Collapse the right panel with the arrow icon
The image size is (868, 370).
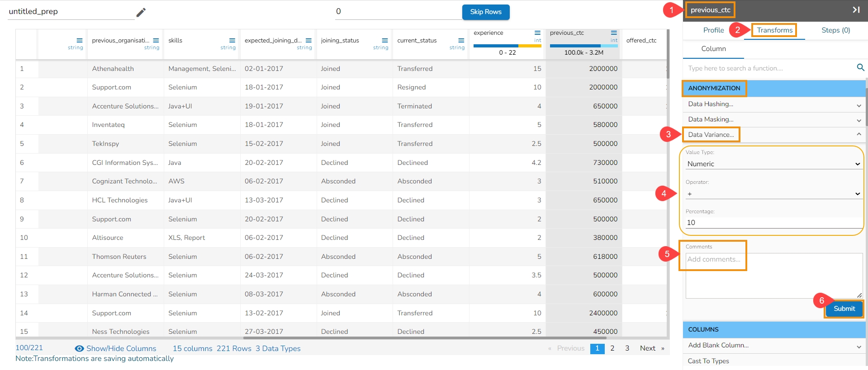[x=856, y=9]
